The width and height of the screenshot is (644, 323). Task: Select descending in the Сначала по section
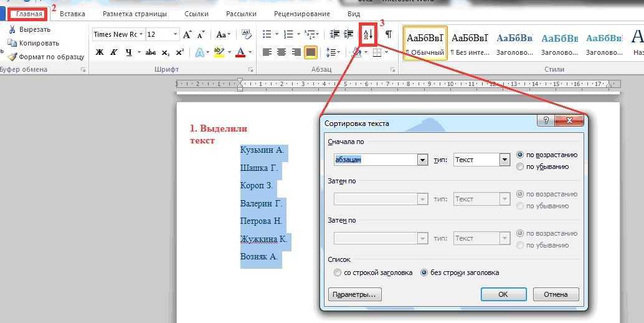[521, 167]
